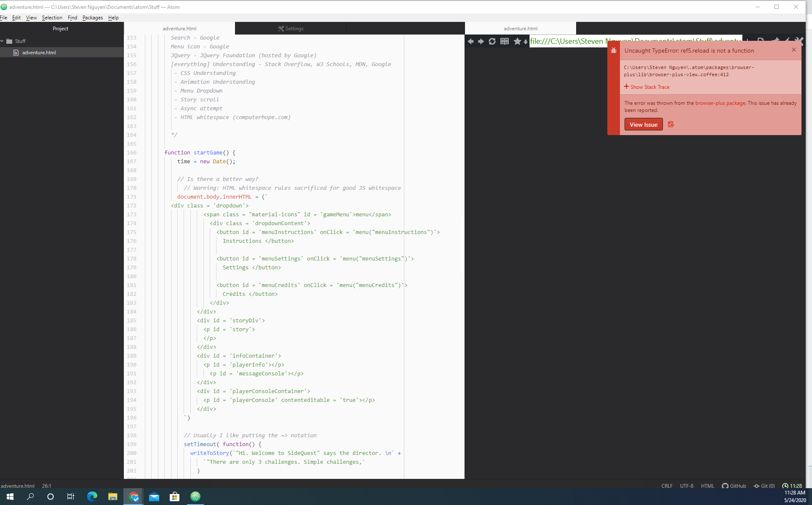Screen dimensions: 812x505
Task: Open the browser-plus package link
Action: (x=720, y=103)
